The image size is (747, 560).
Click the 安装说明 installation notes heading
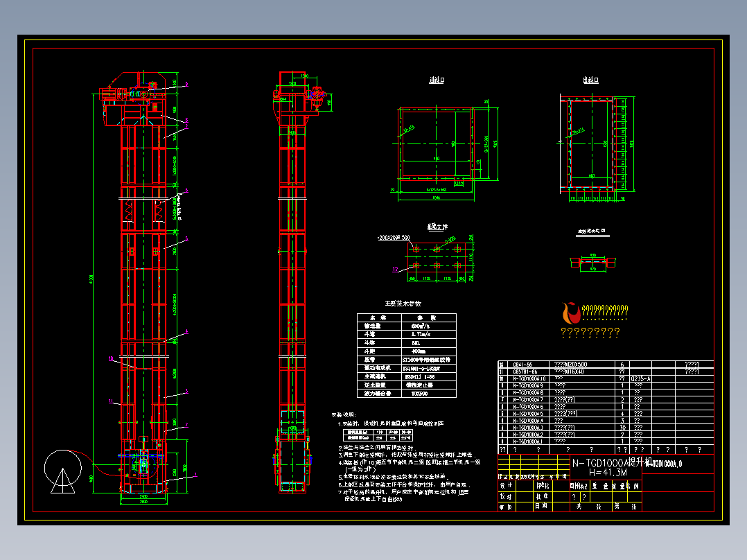344,414
